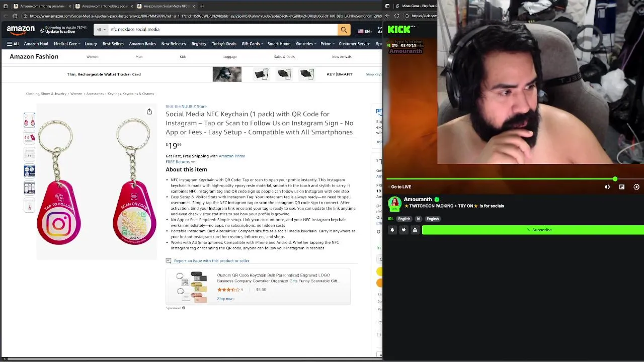
Task: Open Best Sellers in nav bar
Action: coord(113,44)
